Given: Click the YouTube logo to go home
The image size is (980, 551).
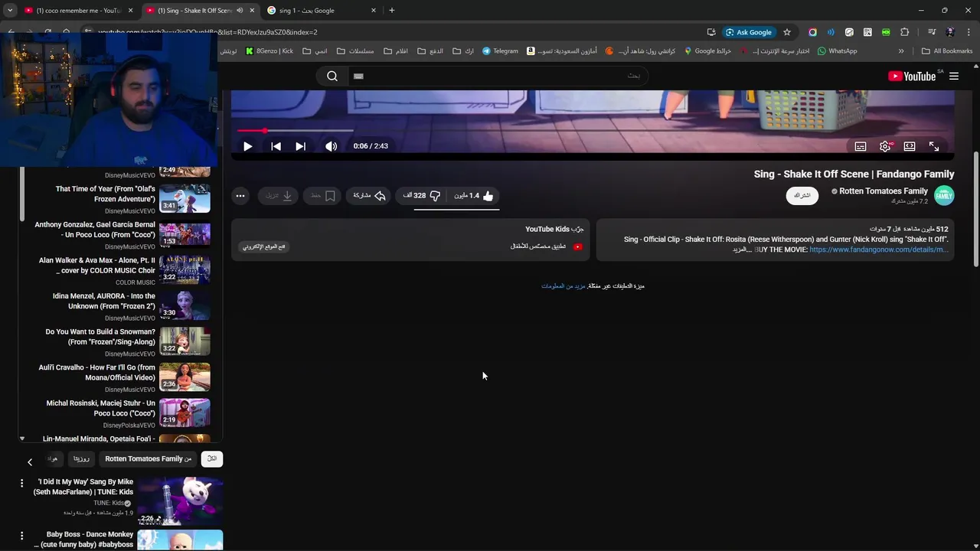Looking at the screenshot, I should coord(912,77).
